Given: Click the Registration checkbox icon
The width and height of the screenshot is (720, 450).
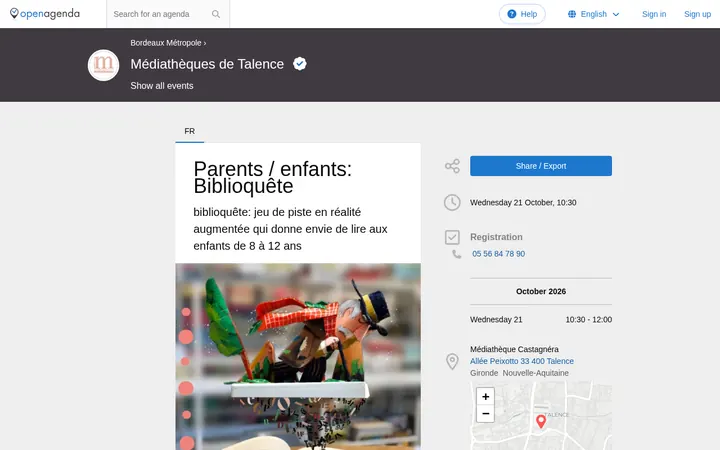Looking at the screenshot, I should pos(452,237).
